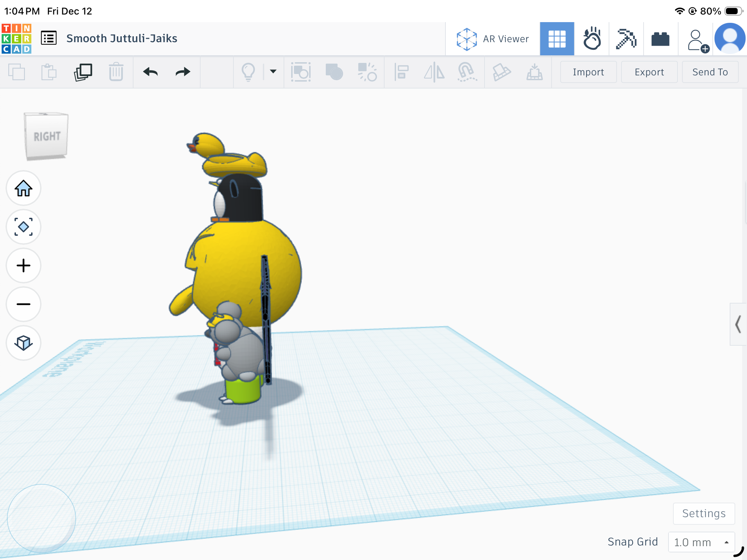Expand the visibility dropdown arrow

273,72
